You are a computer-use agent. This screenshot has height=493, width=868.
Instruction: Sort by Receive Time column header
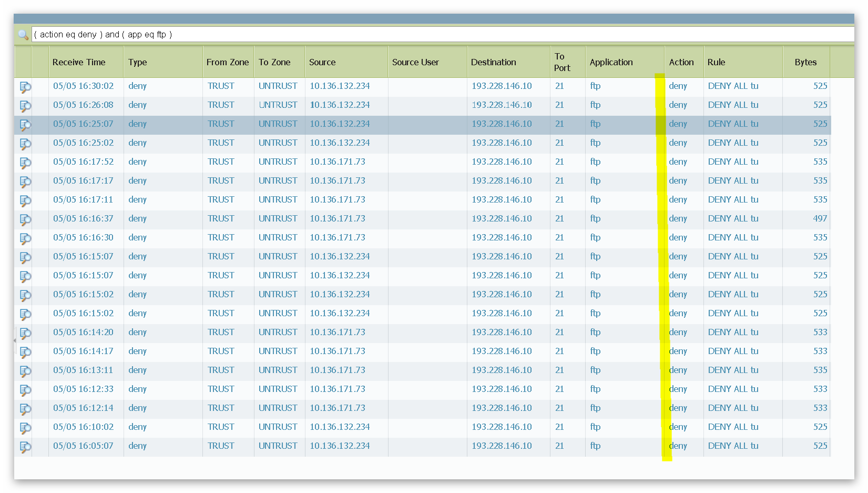86,62
